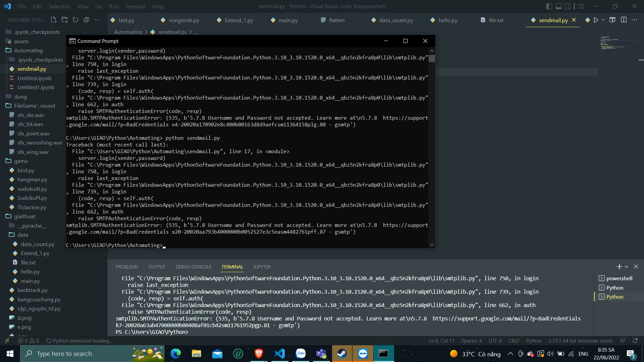Click the Command Prompt scrollbar up arrow
This screenshot has width=644, height=362.
coord(432,51)
